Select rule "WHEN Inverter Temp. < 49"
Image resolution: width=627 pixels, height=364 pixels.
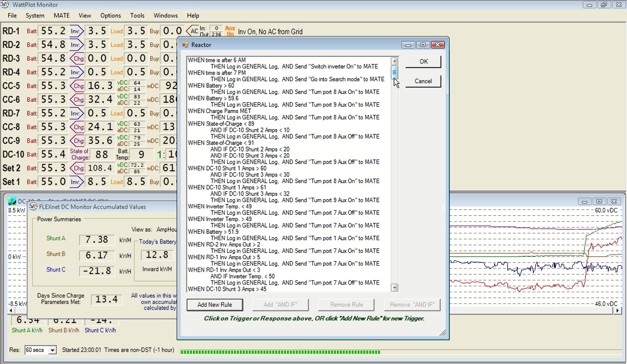pos(220,206)
